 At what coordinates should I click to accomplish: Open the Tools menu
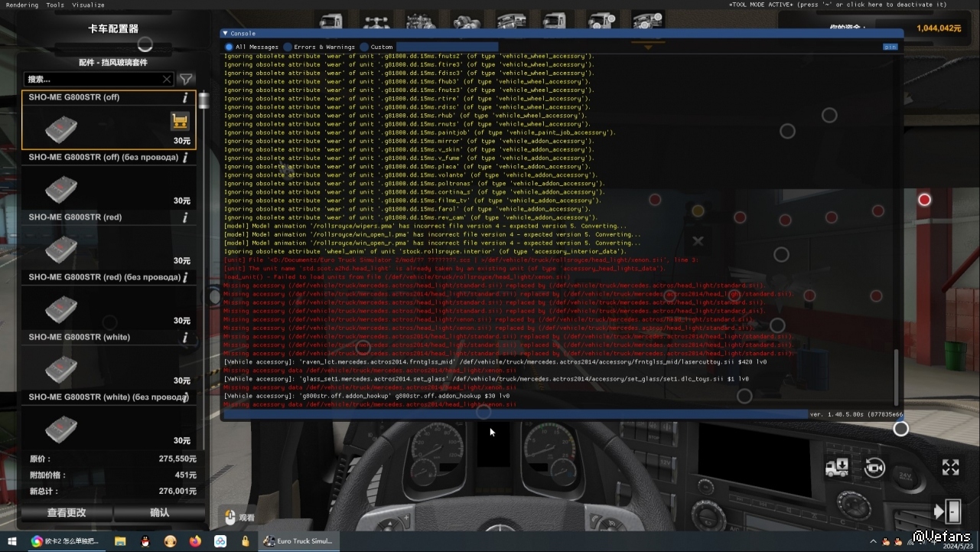point(55,5)
